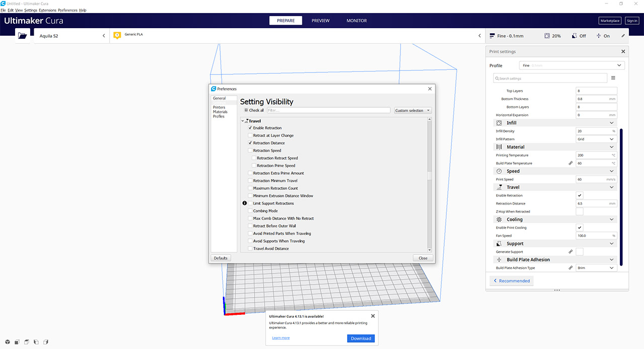Click the Support category icon

point(499,243)
